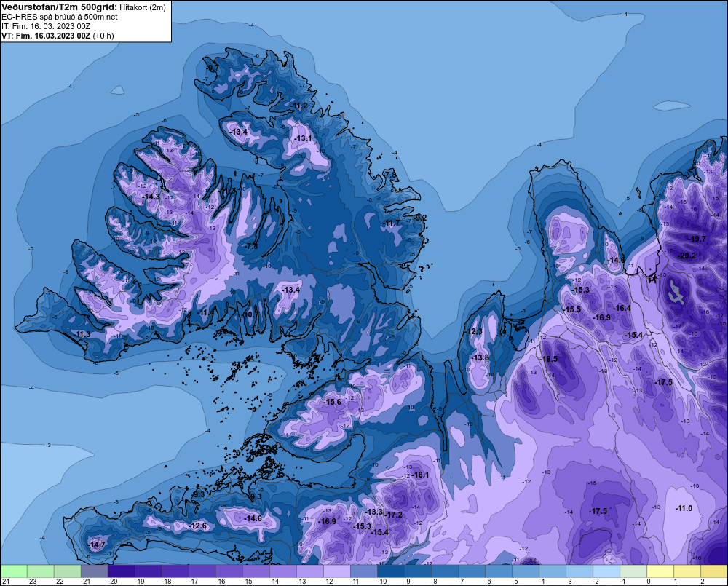Viewport: 728px width, 586px height.
Task: Click the -9.2 temperature value
Action: point(421,218)
